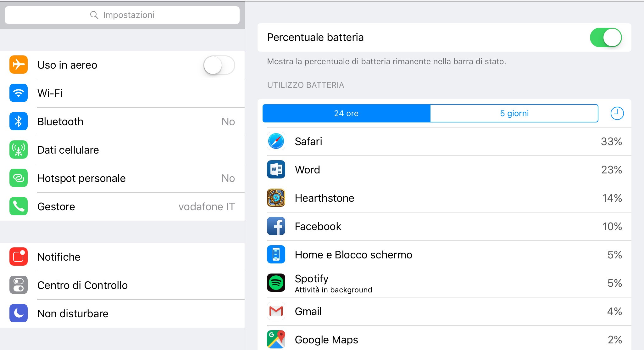Tap the Gmail app icon

(276, 311)
